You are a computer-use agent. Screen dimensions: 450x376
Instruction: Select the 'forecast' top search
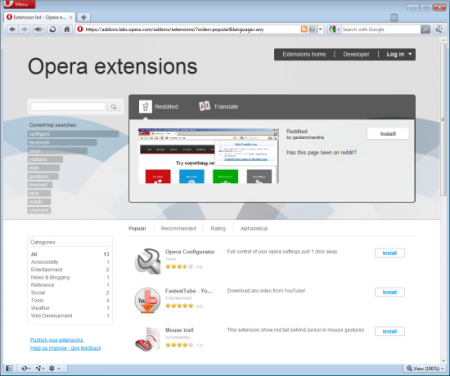point(40,185)
